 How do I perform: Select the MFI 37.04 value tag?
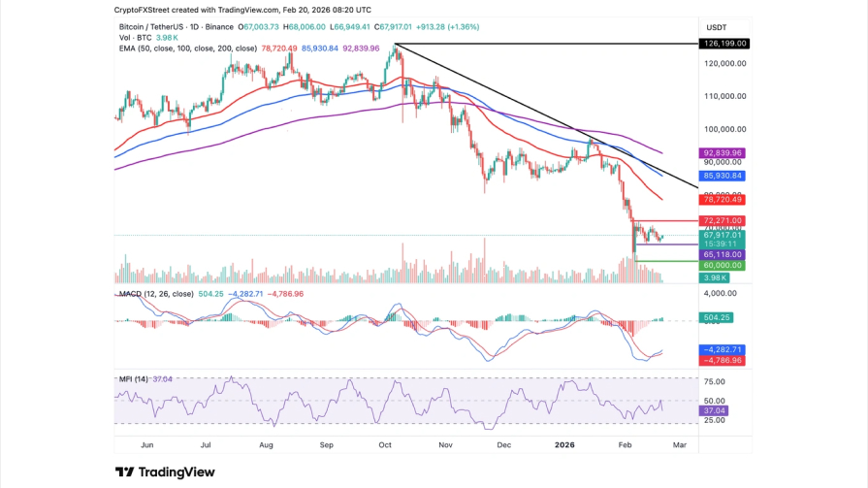pyautogui.click(x=713, y=410)
